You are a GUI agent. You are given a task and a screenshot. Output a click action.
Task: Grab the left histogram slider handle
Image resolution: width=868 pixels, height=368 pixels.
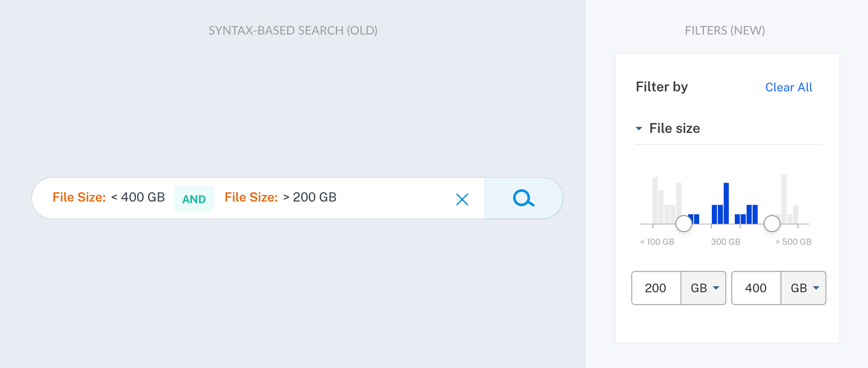click(x=684, y=223)
